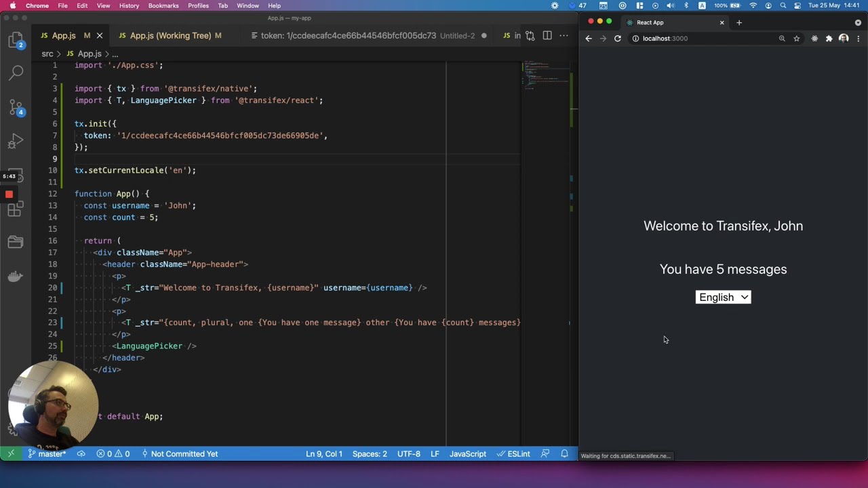
Task: Select the React App browser tab
Action: [675, 22]
